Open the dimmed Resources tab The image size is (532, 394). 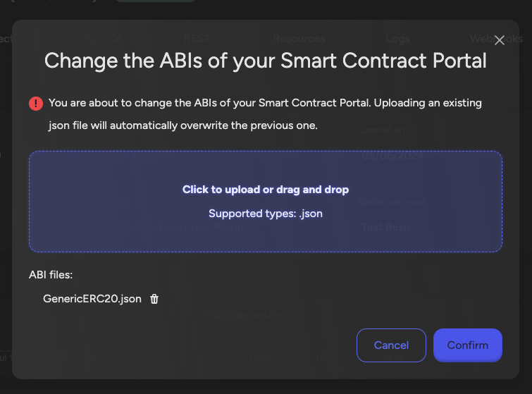point(299,39)
